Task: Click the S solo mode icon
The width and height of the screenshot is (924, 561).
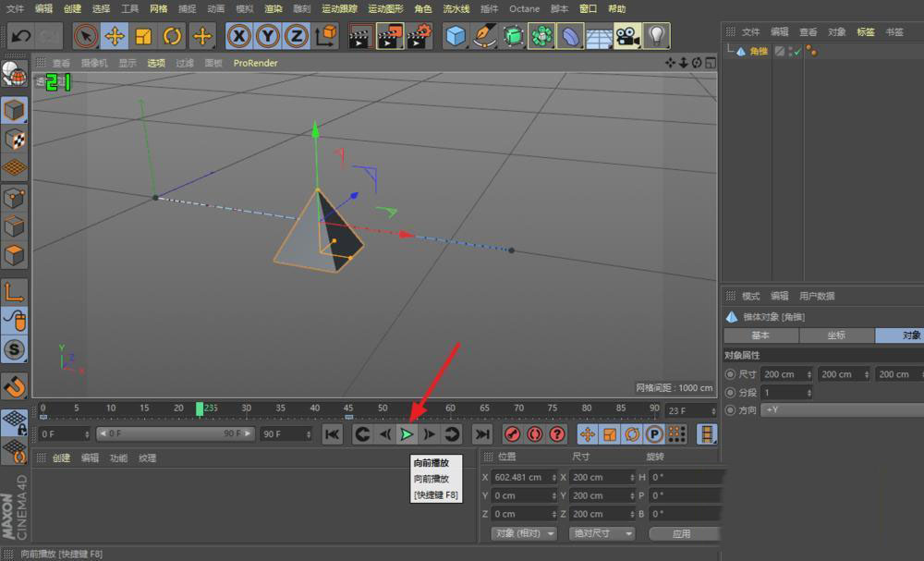Action: 15,349
